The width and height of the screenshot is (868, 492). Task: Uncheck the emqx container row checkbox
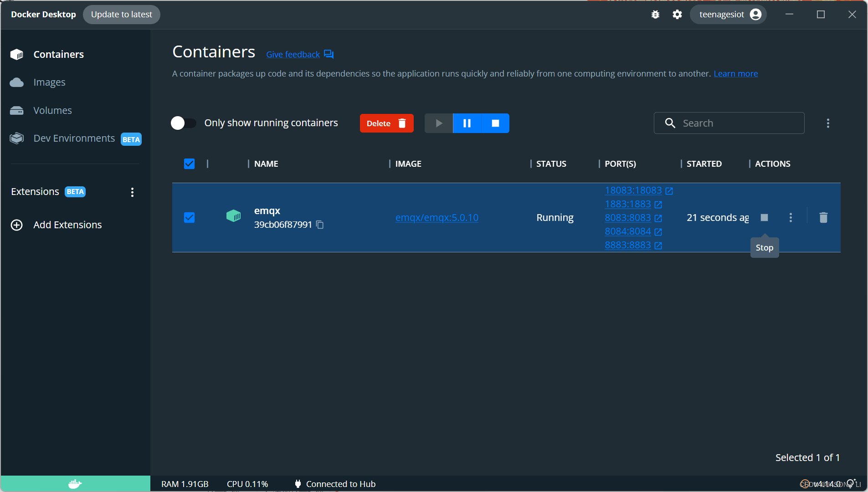coord(189,217)
